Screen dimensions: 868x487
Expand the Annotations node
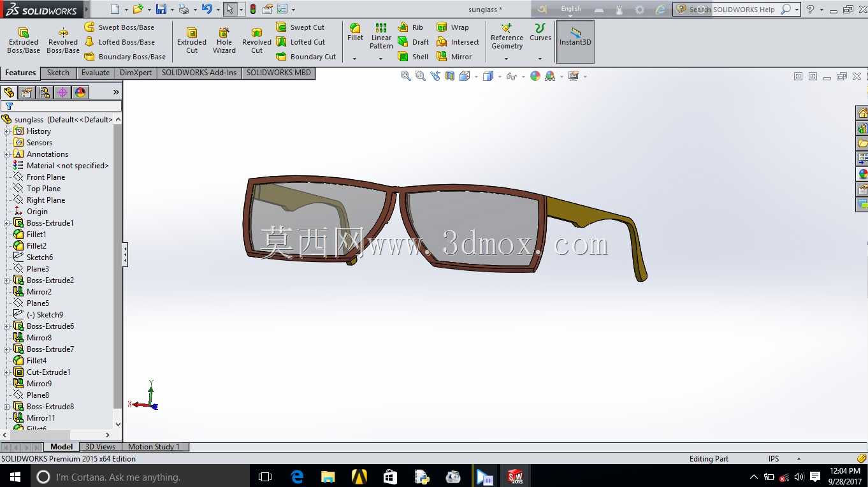pos(7,154)
